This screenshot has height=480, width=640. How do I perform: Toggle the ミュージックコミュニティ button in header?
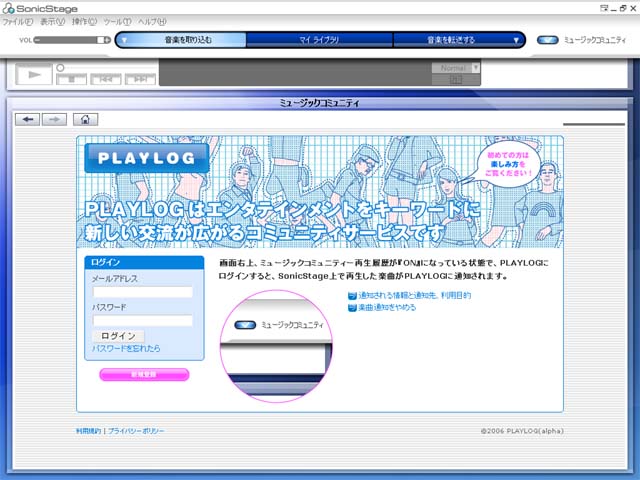(547, 40)
